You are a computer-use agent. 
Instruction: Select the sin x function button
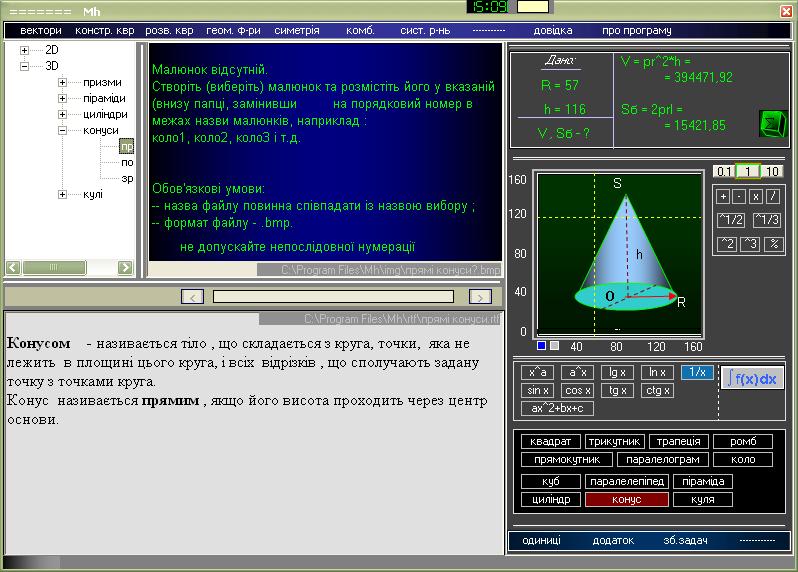point(538,390)
